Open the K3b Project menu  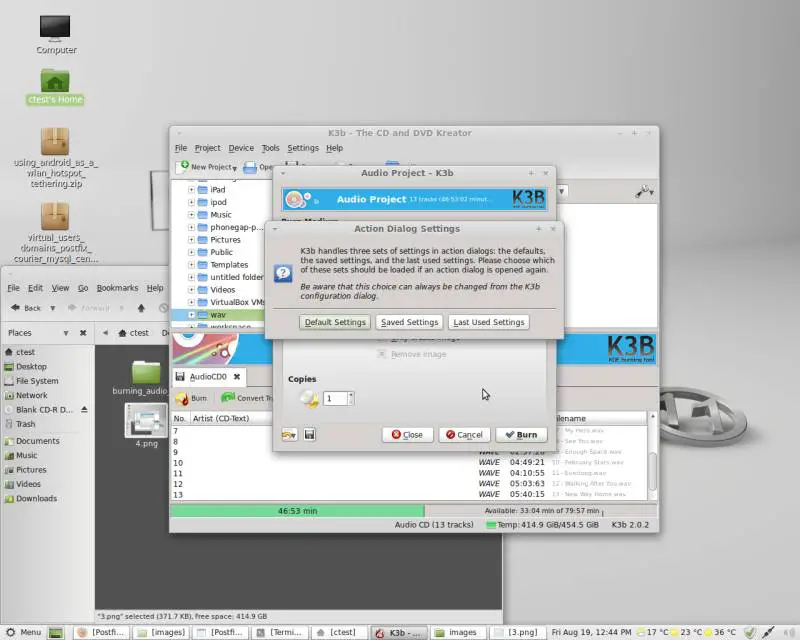click(207, 148)
